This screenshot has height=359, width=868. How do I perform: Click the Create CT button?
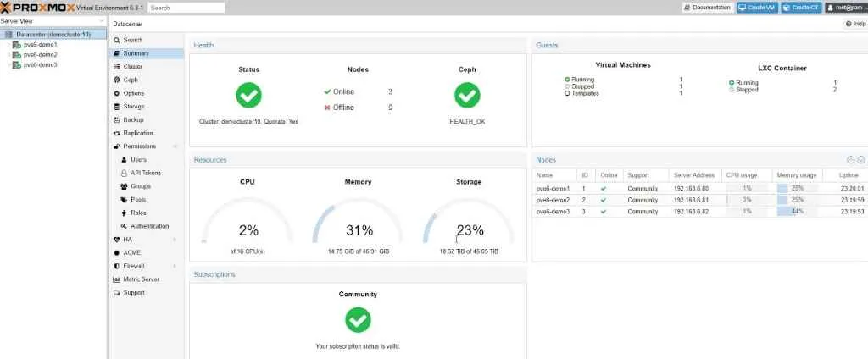pos(801,8)
